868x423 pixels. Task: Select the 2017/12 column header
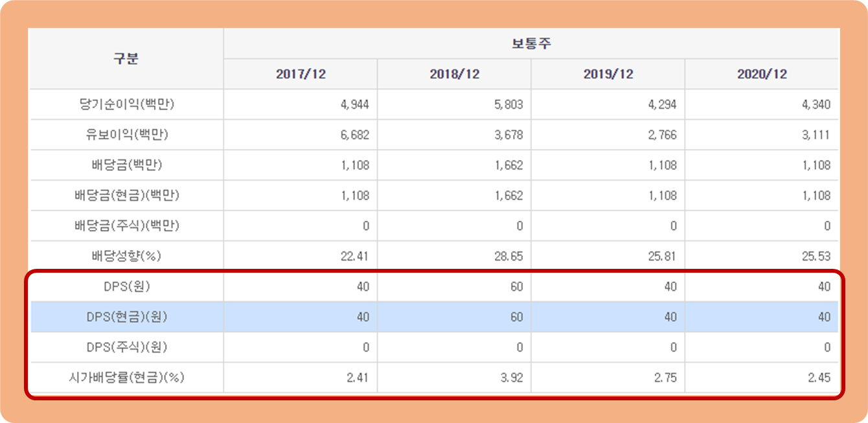[x=301, y=74]
